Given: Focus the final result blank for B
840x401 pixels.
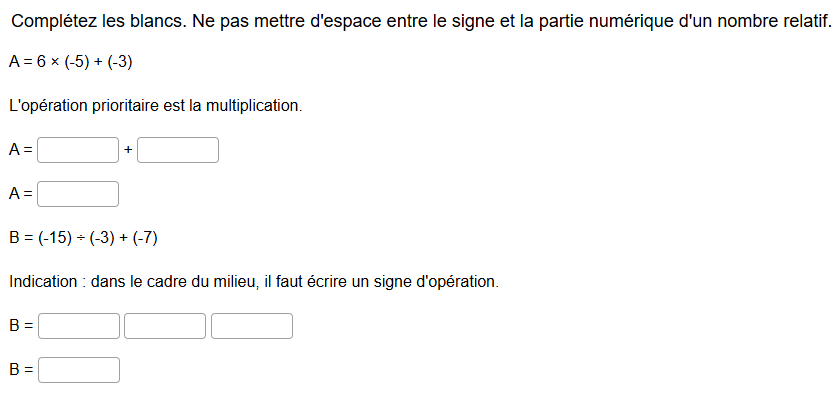Looking at the screenshot, I should [x=79, y=370].
